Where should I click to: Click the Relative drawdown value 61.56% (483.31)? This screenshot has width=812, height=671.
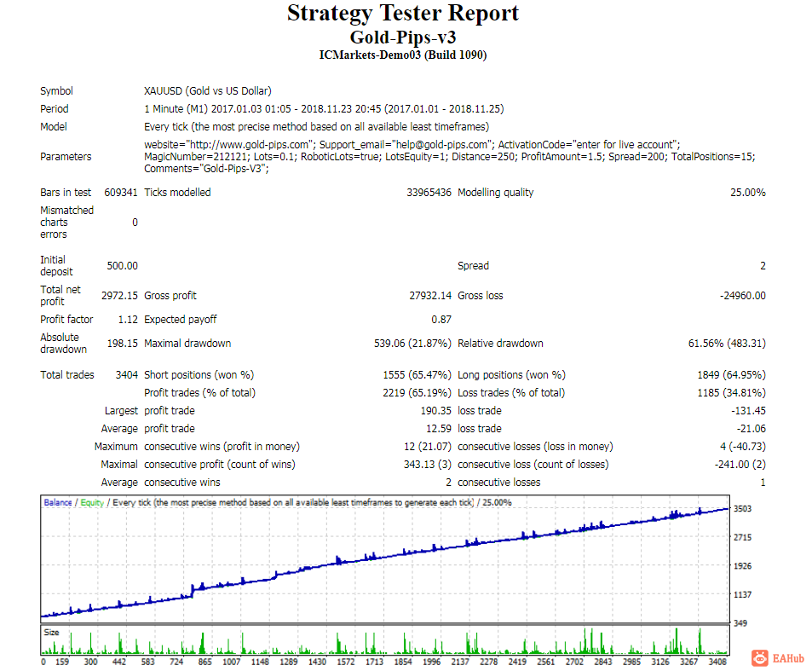pos(727,343)
